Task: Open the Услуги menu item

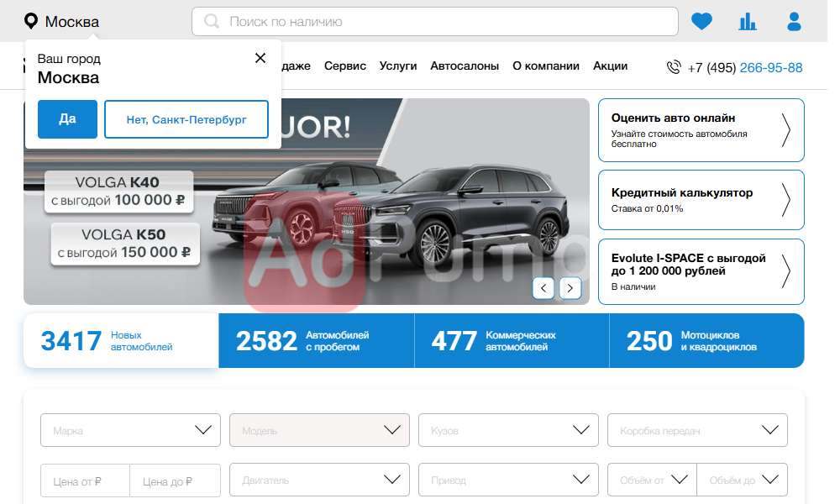Action: pos(398,66)
